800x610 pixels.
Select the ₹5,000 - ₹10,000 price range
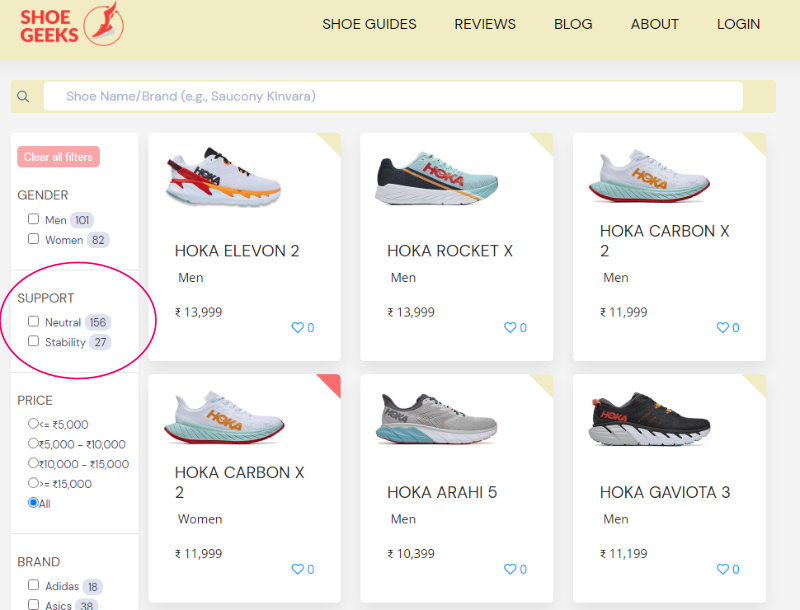(x=34, y=443)
